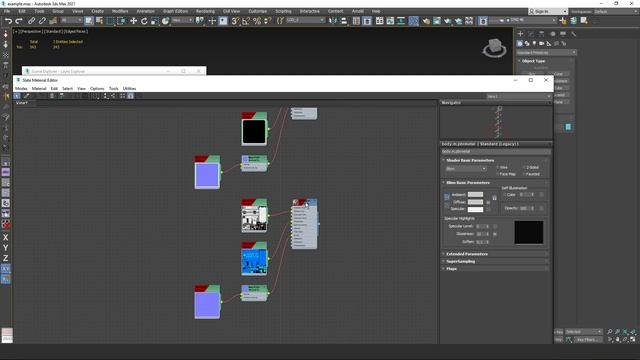Enable the Faceted checkbox
This screenshot has width=640, height=360.
(x=524, y=174)
